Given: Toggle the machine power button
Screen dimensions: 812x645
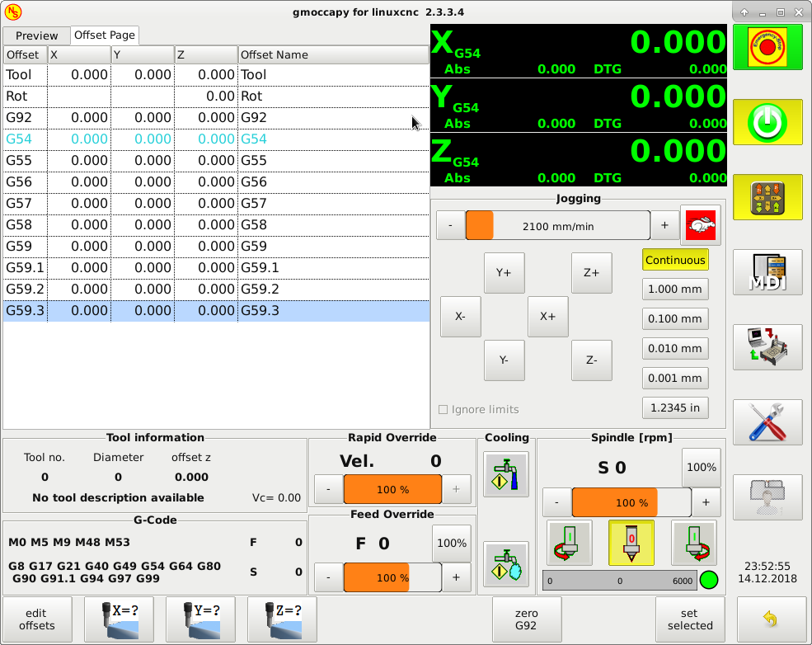Looking at the screenshot, I should point(767,122).
